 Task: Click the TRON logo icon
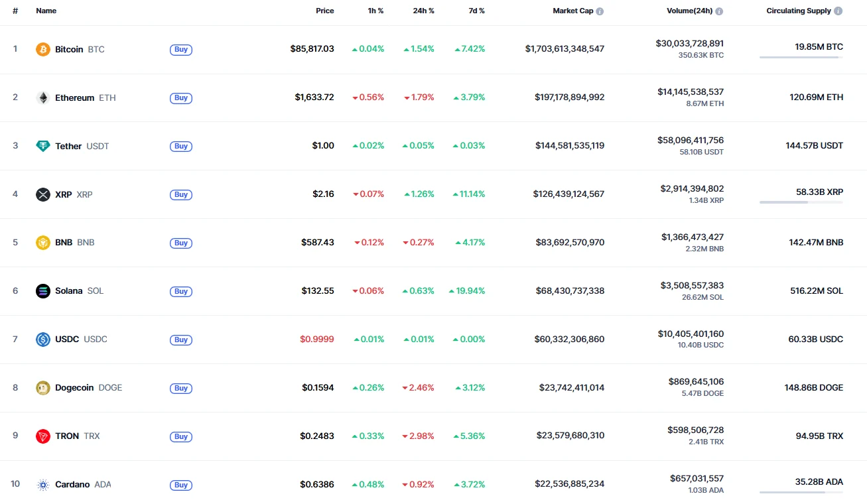tap(43, 436)
